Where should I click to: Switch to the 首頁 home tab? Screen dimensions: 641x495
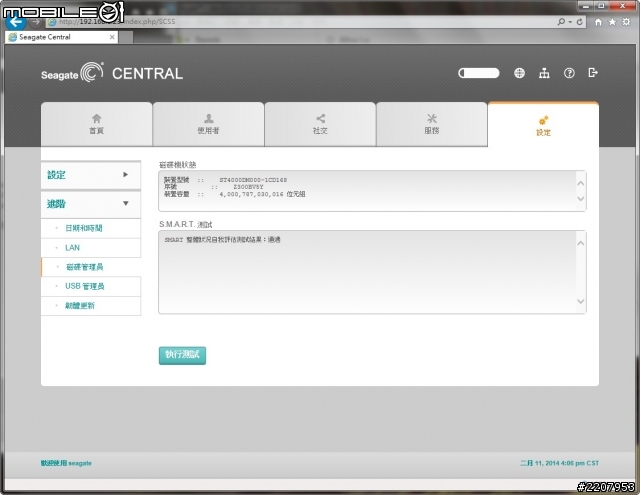pyautogui.click(x=96, y=124)
